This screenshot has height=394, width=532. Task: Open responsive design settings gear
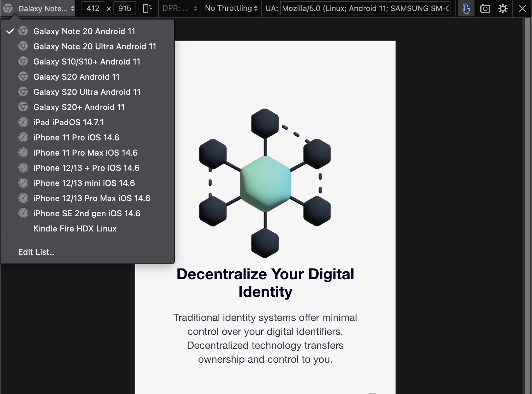pos(503,9)
